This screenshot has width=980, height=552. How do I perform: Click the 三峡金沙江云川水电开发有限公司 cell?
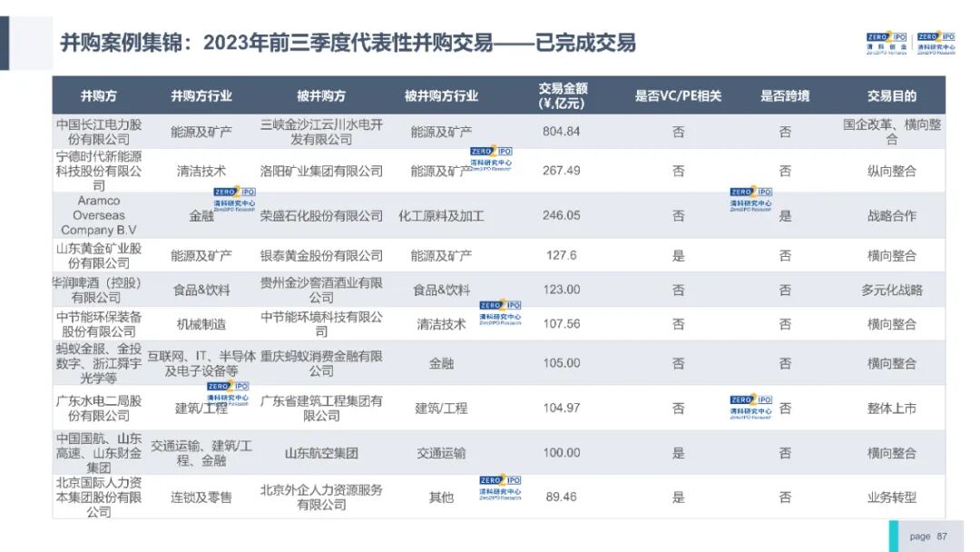(x=321, y=132)
